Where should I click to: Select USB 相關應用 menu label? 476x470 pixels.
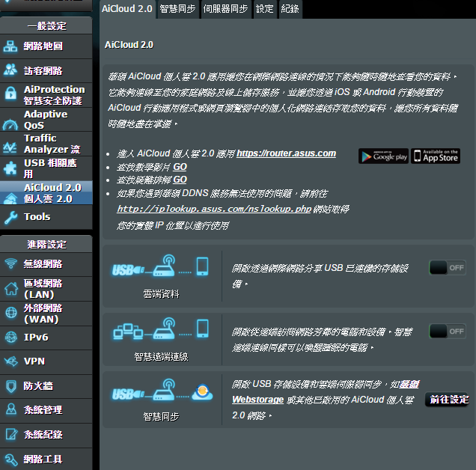coord(50,168)
